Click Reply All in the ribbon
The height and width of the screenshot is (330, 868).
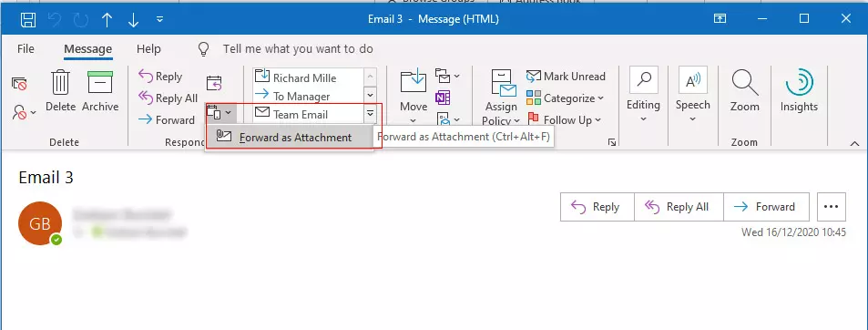click(168, 98)
